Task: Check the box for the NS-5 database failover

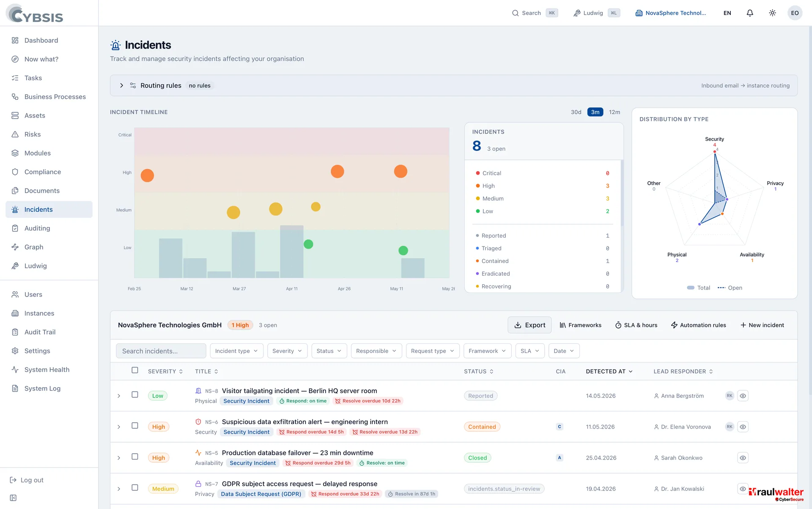Action: tap(135, 457)
